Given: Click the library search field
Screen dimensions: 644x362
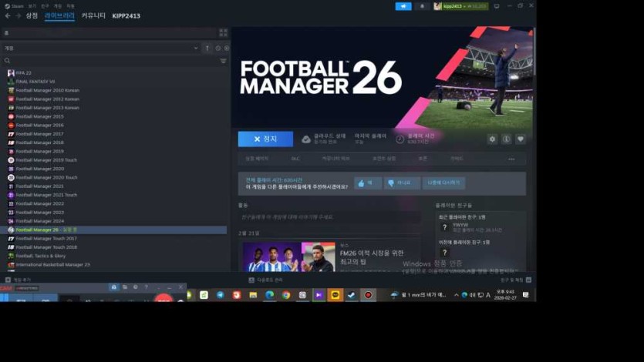Looking at the screenshot, I should [x=108, y=61].
